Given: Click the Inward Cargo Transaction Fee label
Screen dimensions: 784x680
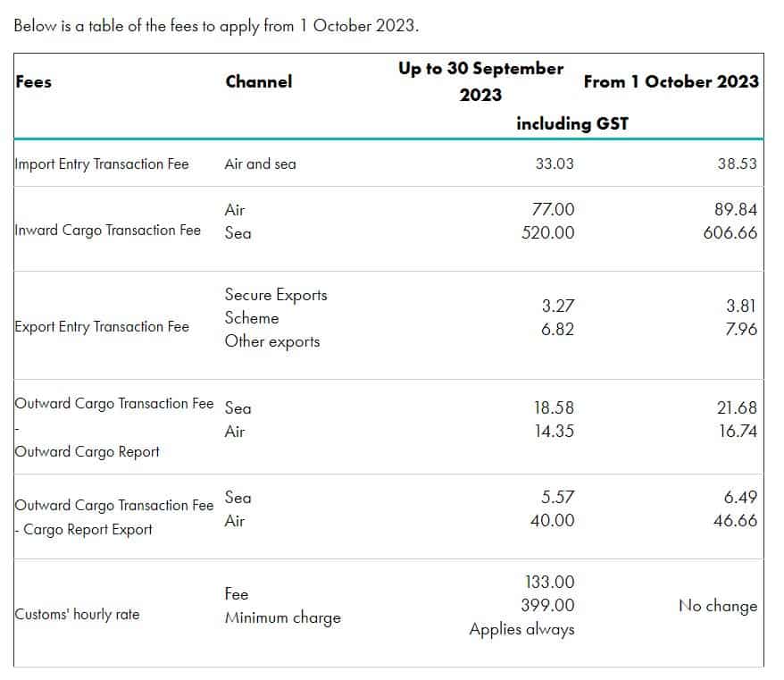Looking at the screenshot, I should (107, 231).
